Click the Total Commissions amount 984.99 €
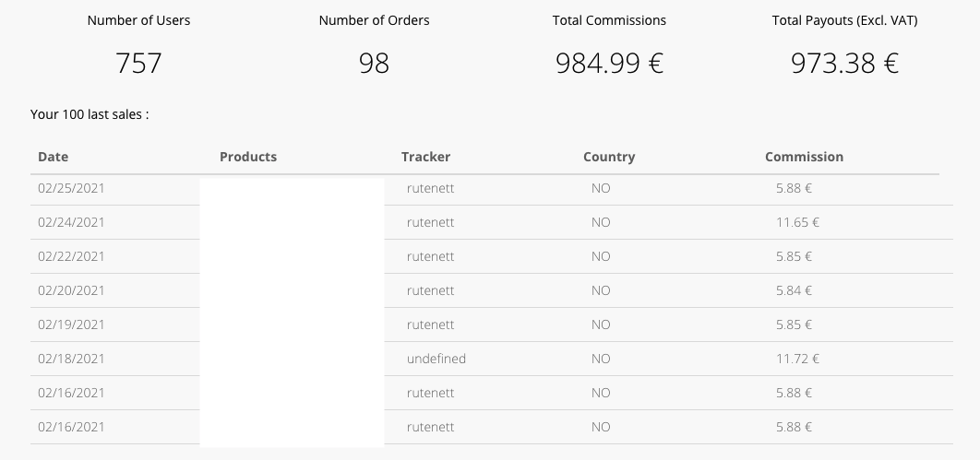The width and height of the screenshot is (980, 460). [609, 63]
